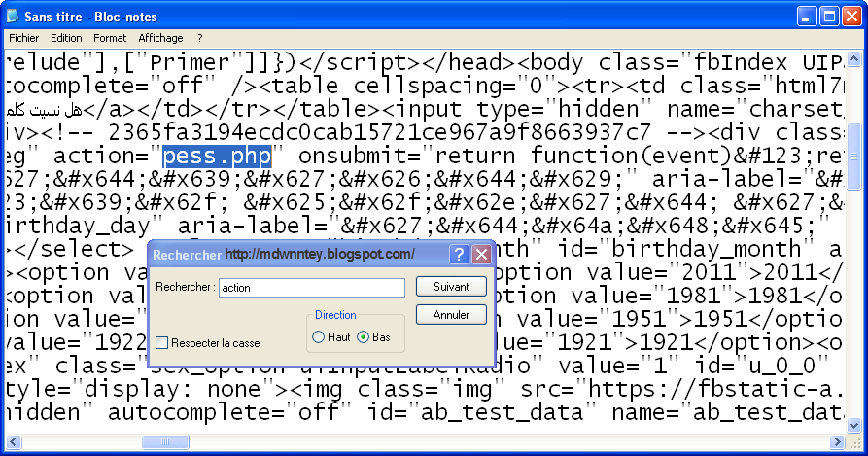
Task: Open the Fichier menu
Action: tap(23, 38)
